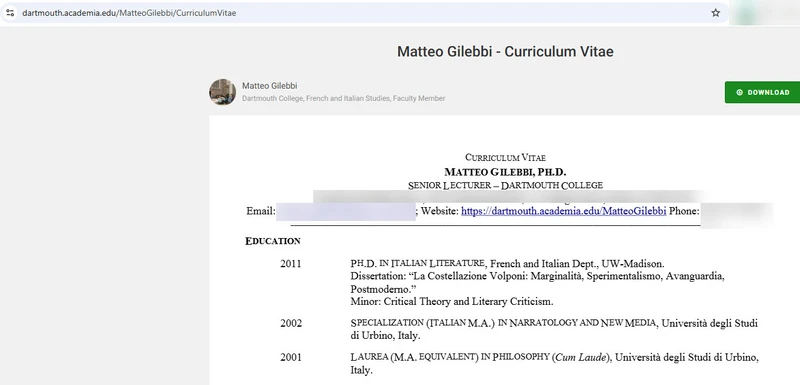Viewport: 800px width, 385px height.
Task: Select the 2011 year entry
Action: tap(291, 264)
